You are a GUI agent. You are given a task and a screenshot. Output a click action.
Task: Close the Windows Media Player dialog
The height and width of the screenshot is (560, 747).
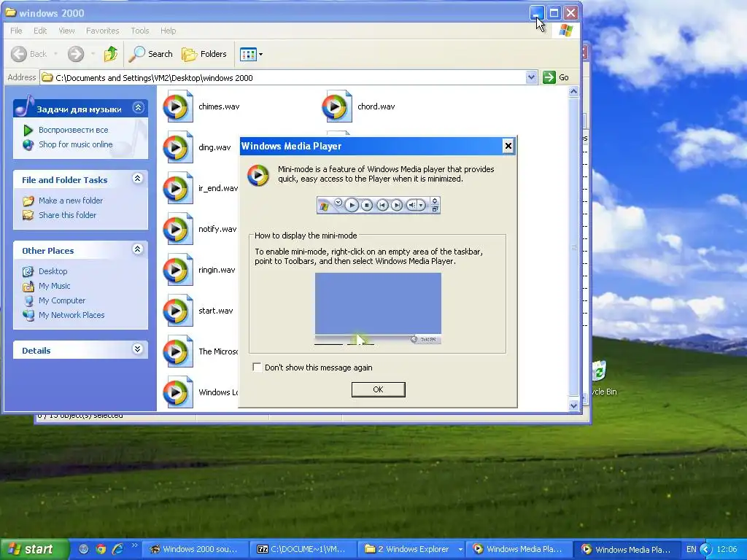tap(508, 146)
